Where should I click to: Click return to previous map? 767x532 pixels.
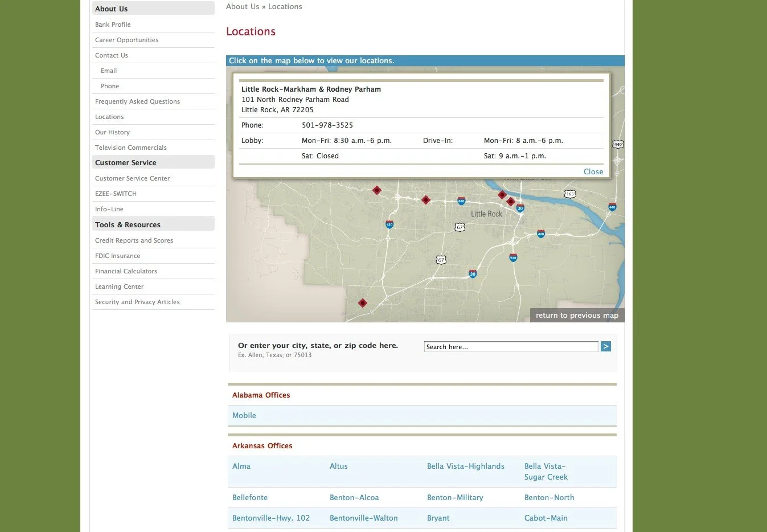pyautogui.click(x=577, y=315)
